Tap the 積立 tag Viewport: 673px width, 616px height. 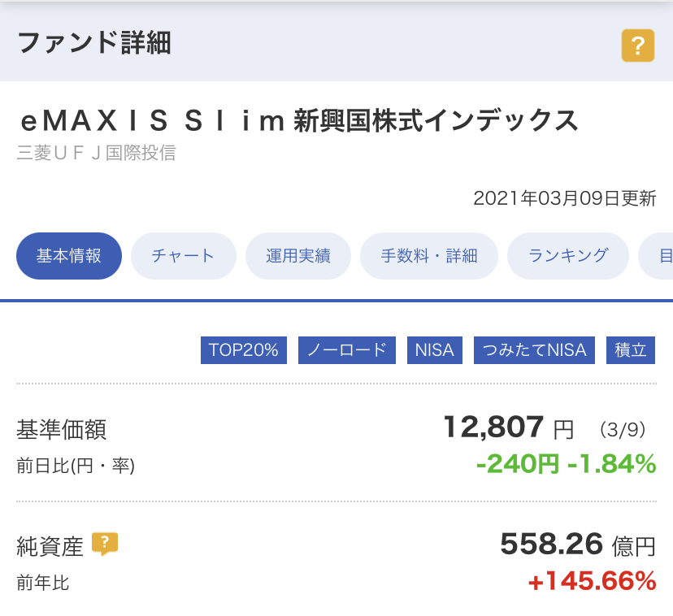coord(631,350)
